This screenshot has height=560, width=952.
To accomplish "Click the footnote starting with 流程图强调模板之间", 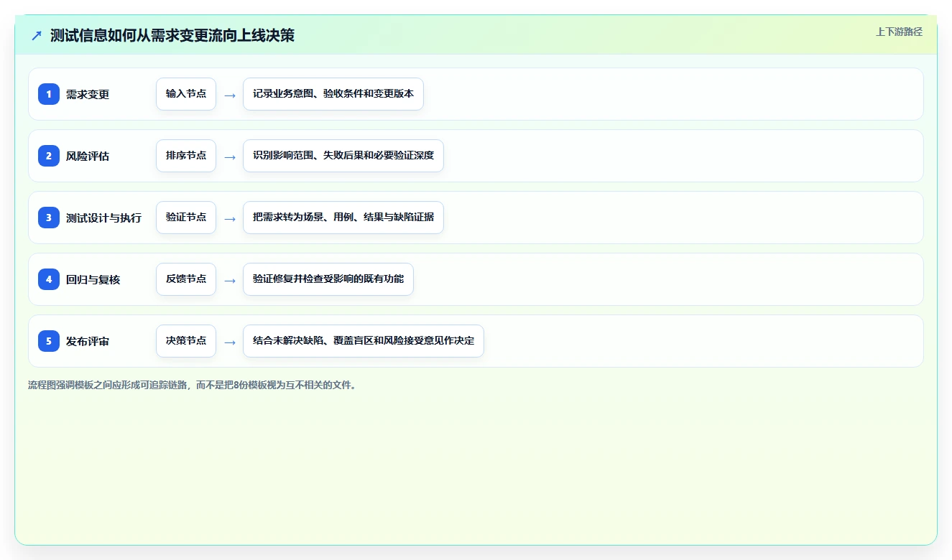I will [x=193, y=385].
